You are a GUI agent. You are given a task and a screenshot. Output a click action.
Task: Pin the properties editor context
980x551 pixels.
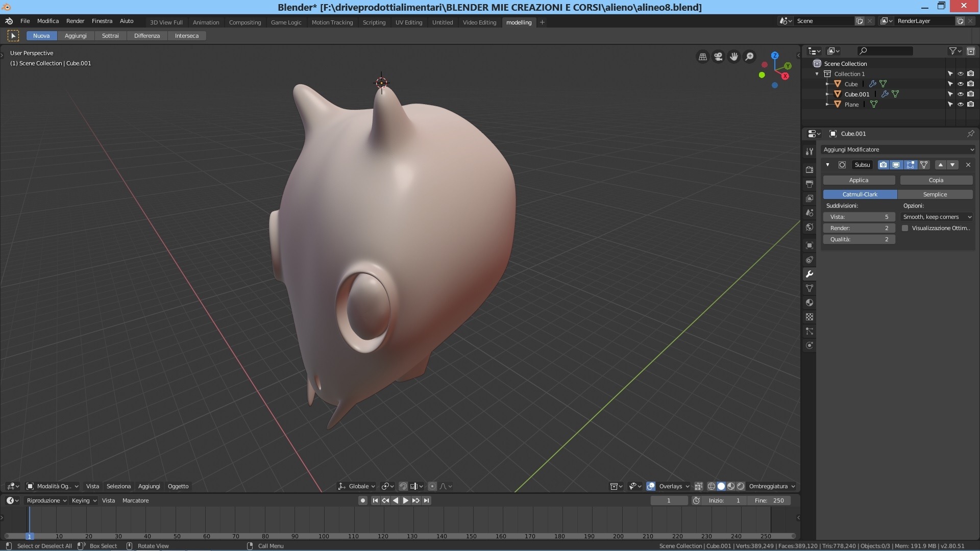click(x=970, y=134)
